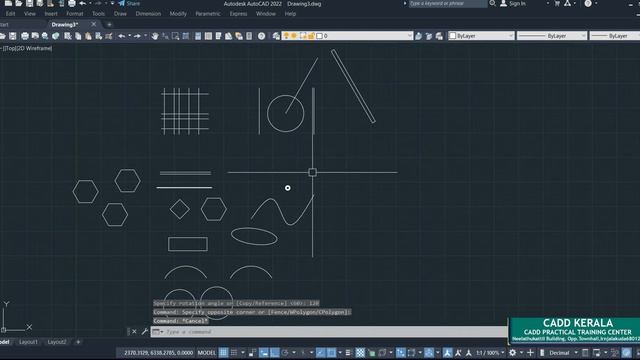
Task: Close the command line with X
Action: (x=134, y=332)
